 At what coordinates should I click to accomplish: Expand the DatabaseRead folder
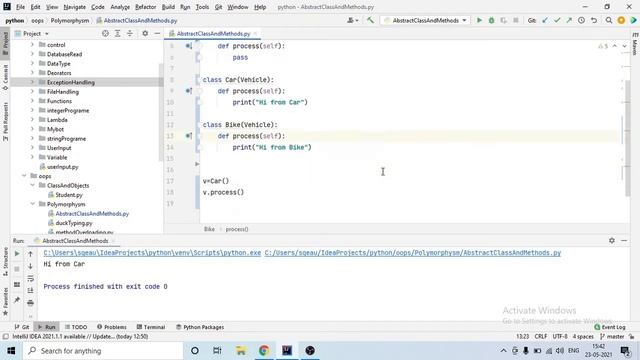click(x=32, y=54)
